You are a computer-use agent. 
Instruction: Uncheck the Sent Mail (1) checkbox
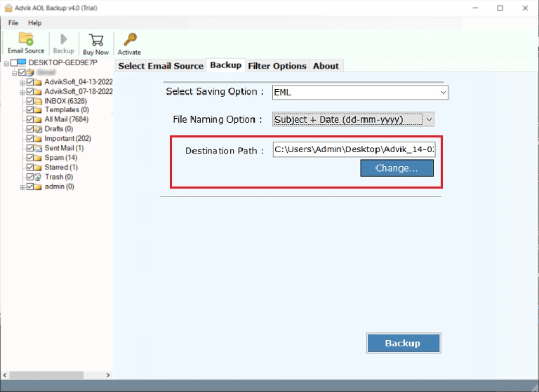[x=30, y=148]
